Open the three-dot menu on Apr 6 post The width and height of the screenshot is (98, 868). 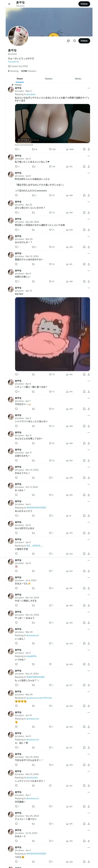(x=89, y=271)
